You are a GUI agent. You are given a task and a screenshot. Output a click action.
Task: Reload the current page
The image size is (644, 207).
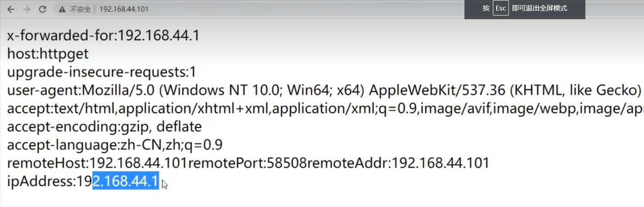43,9
